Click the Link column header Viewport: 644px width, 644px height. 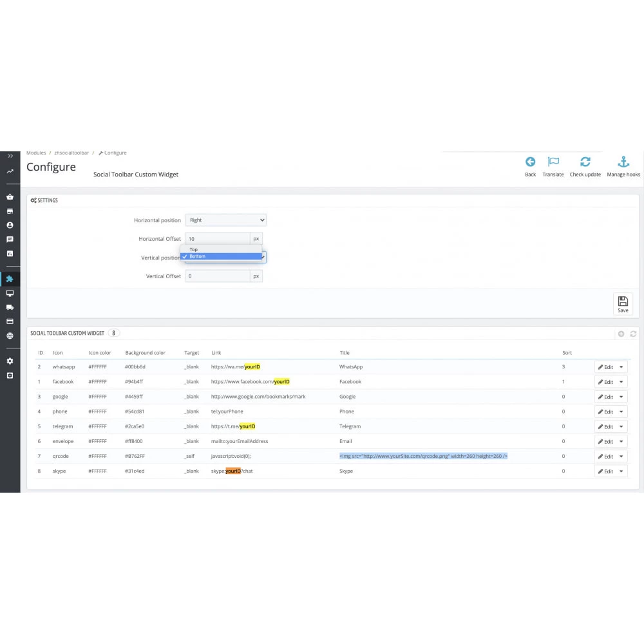pyautogui.click(x=216, y=353)
